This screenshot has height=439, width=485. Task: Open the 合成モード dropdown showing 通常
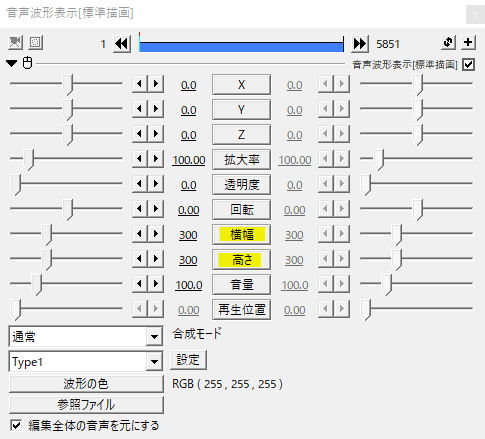point(86,337)
